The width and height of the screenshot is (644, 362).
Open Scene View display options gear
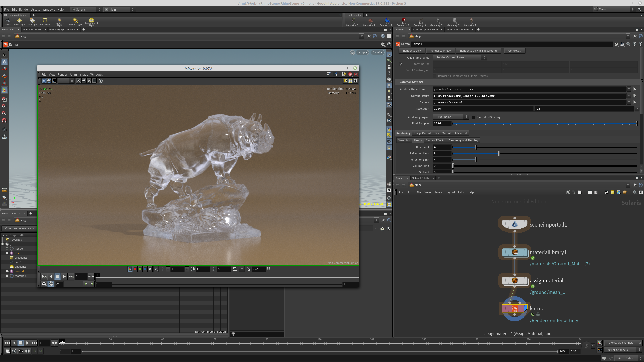click(x=383, y=44)
